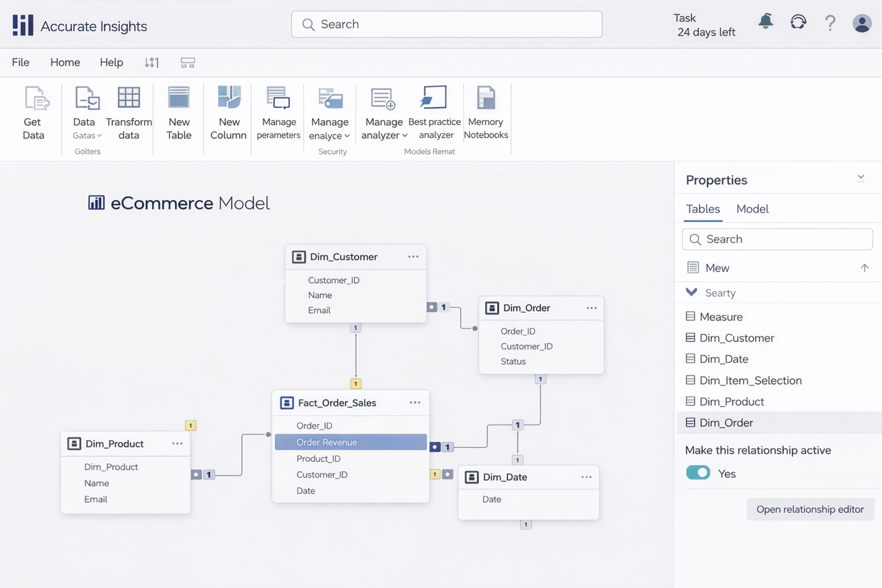Select Dim_Item_Selection in tables list
Screen dimensions: 882x588
tap(750, 380)
